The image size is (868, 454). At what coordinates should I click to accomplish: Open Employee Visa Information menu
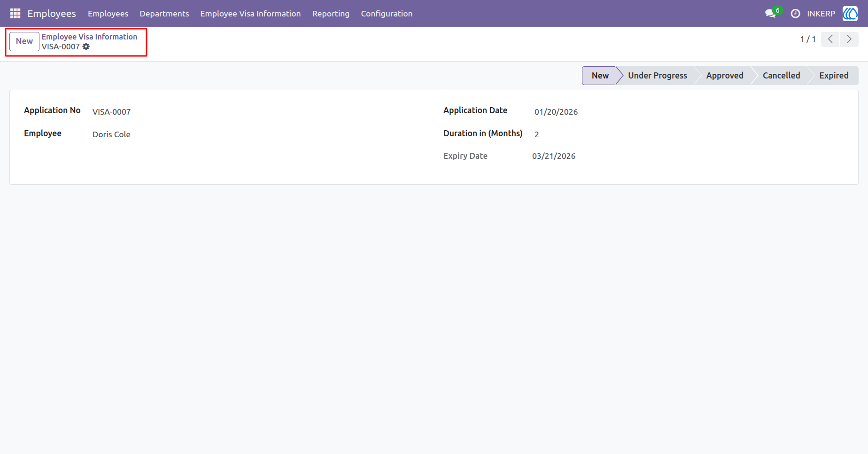(x=250, y=14)
